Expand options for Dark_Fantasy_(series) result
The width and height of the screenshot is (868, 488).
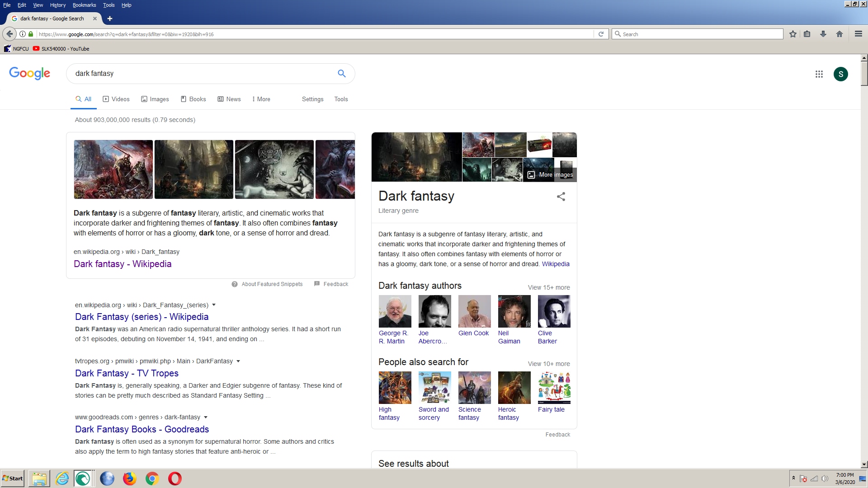pyautogui.click(x=214, y=305)
